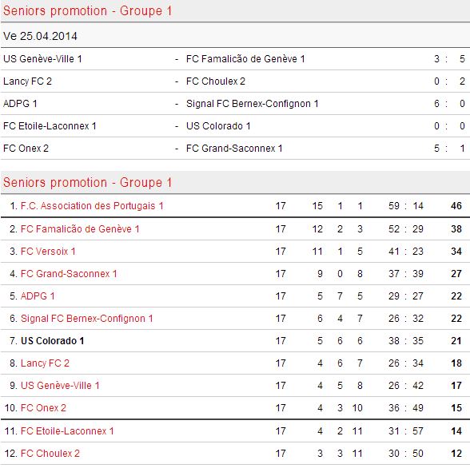The width and height of the screenshot is (470, 476).
Task: Open FC Grand-Saconnex 1 in the standings
Action: click(x=69, y=274)
